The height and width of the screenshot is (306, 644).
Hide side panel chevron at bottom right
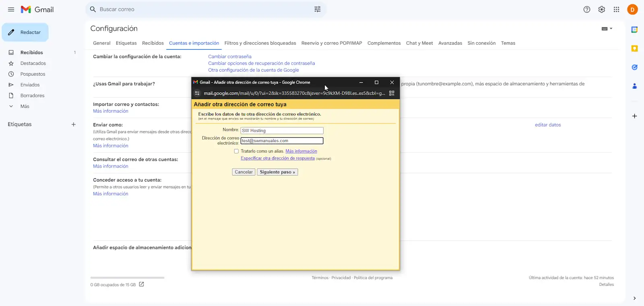(634, 298)
